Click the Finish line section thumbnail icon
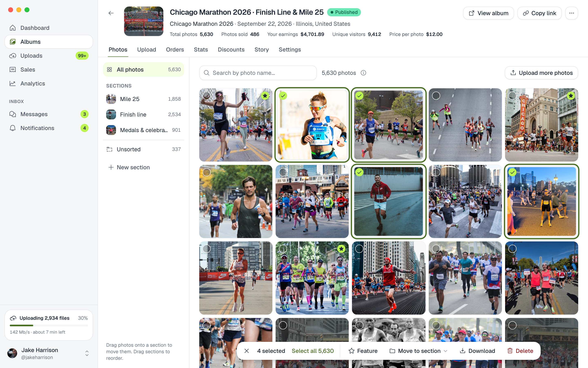 (x=111, y=115)
